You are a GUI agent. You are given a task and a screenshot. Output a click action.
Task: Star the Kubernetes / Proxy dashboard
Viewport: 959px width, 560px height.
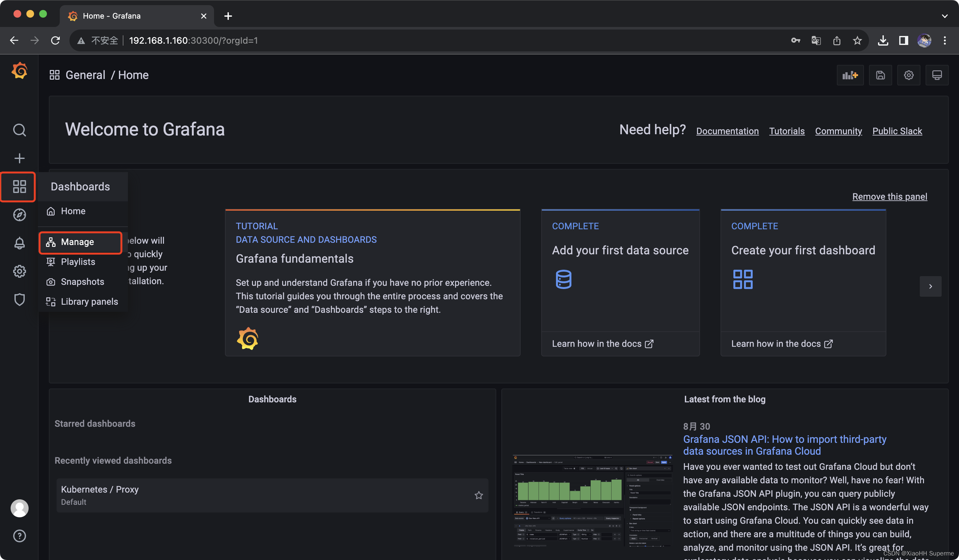pyautogui.click(x=478, y=495)
